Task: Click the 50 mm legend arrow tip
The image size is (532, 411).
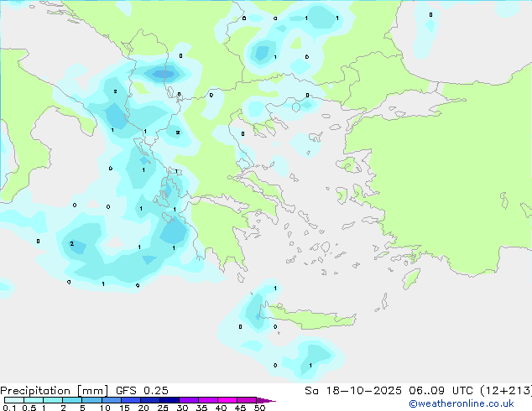Action: pos(266,400)
